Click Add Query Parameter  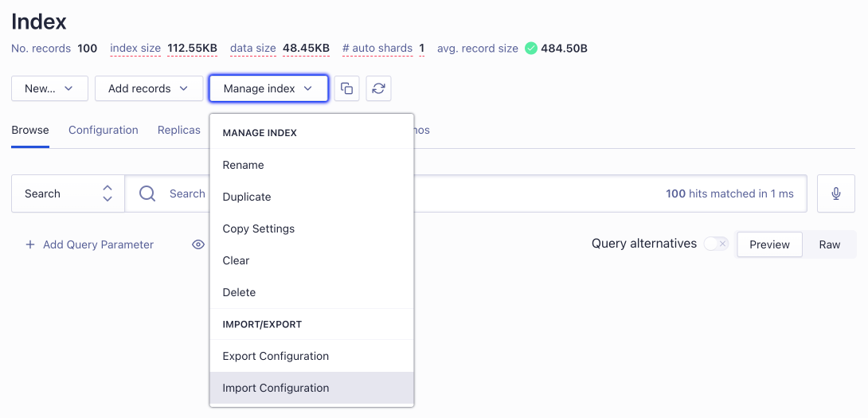point(90,244)
